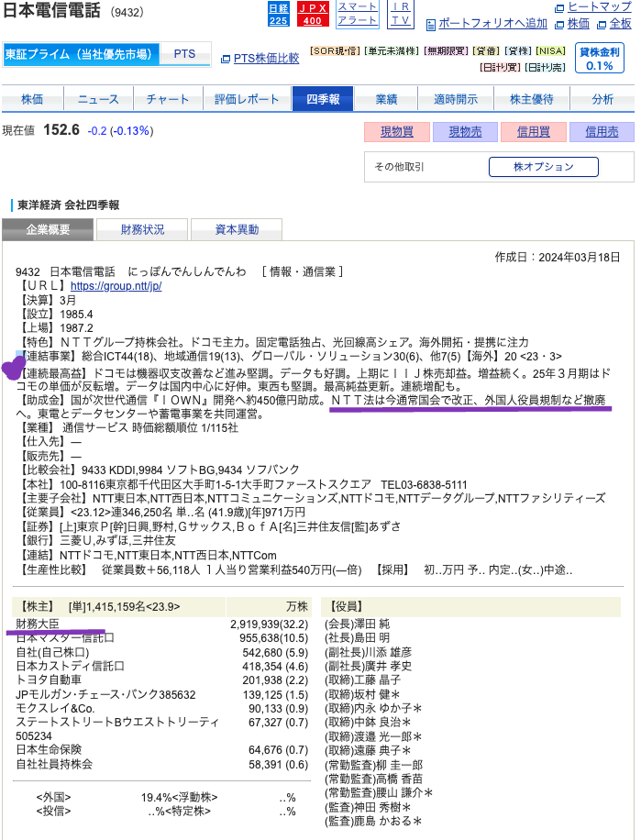Image resolution: width=641 pixels, height=840 pixels.
Task: Click the (社長)島田 明 officer entry
Action: point(358,638)
